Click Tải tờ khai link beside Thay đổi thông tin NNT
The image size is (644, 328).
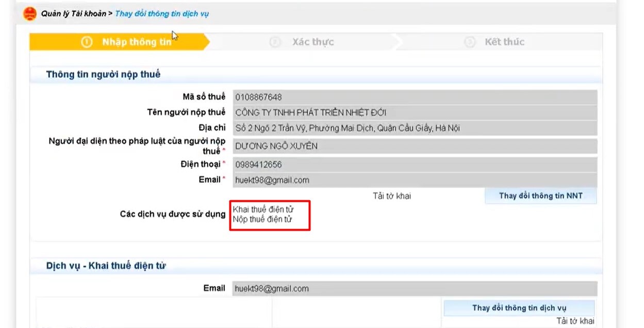pyautogui.click(x=392, y=196)
